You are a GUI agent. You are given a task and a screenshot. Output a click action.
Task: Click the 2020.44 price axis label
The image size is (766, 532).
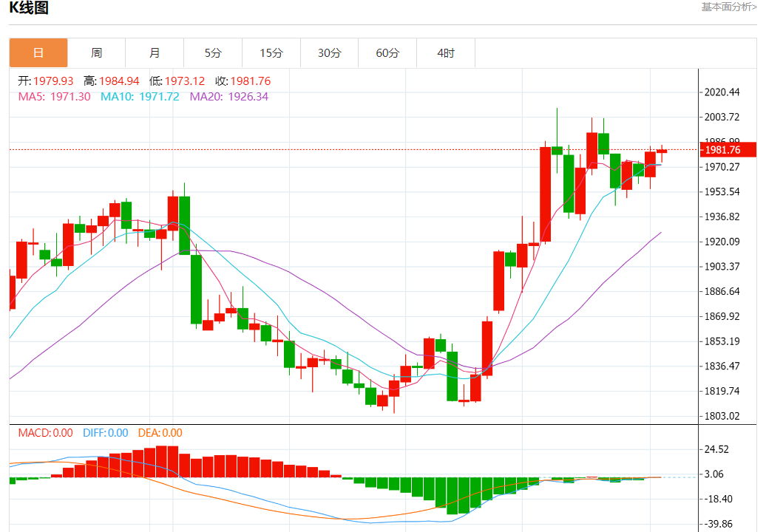pos(722,92)
